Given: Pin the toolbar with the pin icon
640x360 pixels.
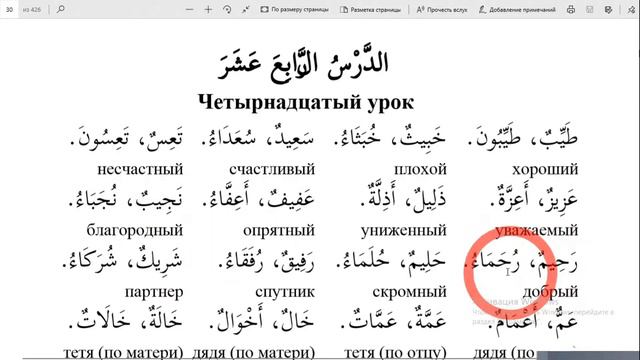Looking at the screenshot, I should [631, 9].
